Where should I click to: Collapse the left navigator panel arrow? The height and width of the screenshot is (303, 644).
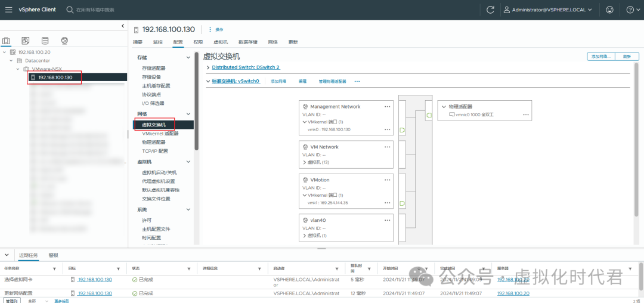coord(123,26)
